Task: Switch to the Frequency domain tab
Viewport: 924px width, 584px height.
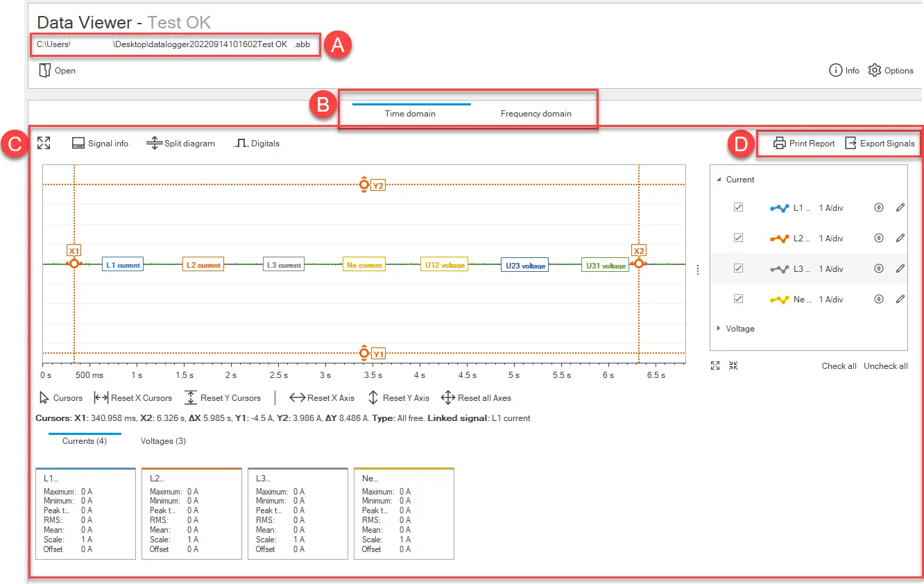Action: pos(536,114)
